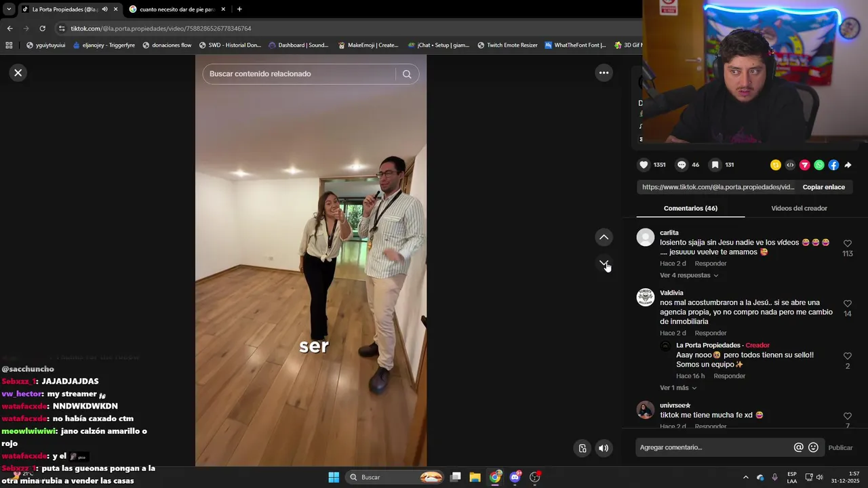The width and height of the screenshot is (868, 488).
Task: Switch to 'cuanto necesito dar de pie' tab
Action: click(176, 9)
